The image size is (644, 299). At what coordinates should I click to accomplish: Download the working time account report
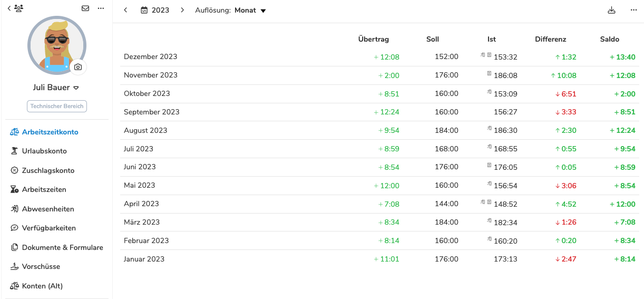coord(611,10)
